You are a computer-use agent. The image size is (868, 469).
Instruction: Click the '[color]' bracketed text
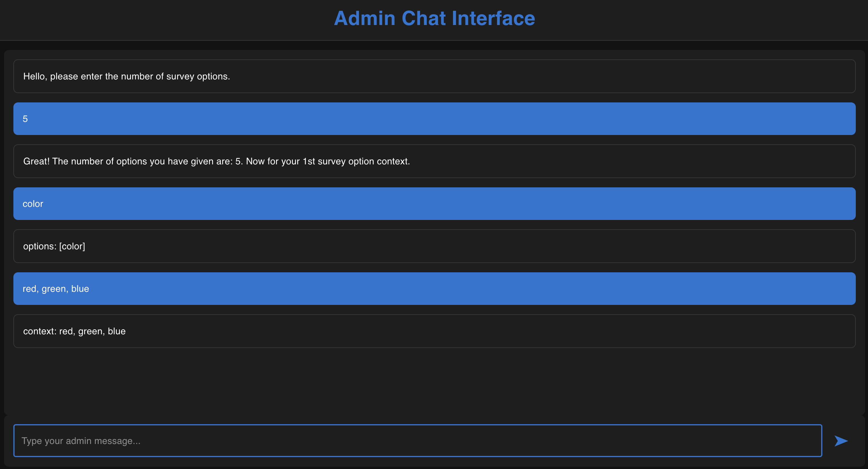point(72,246)
